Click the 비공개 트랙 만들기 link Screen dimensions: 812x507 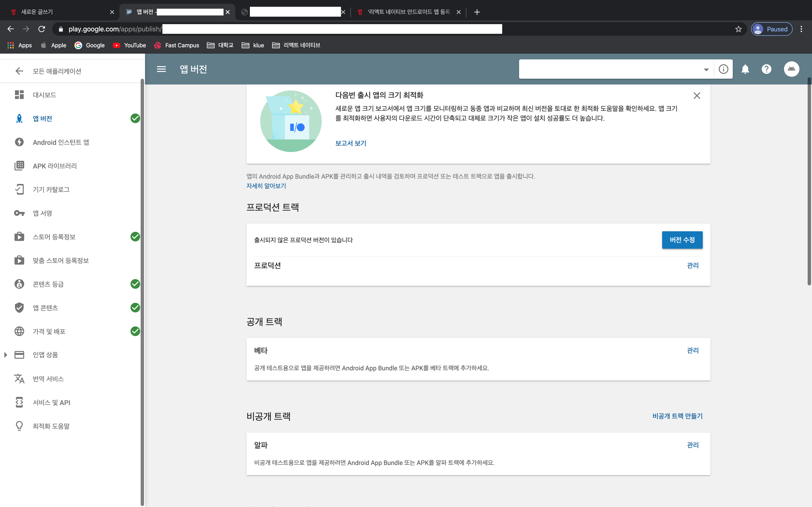(677, 416)
